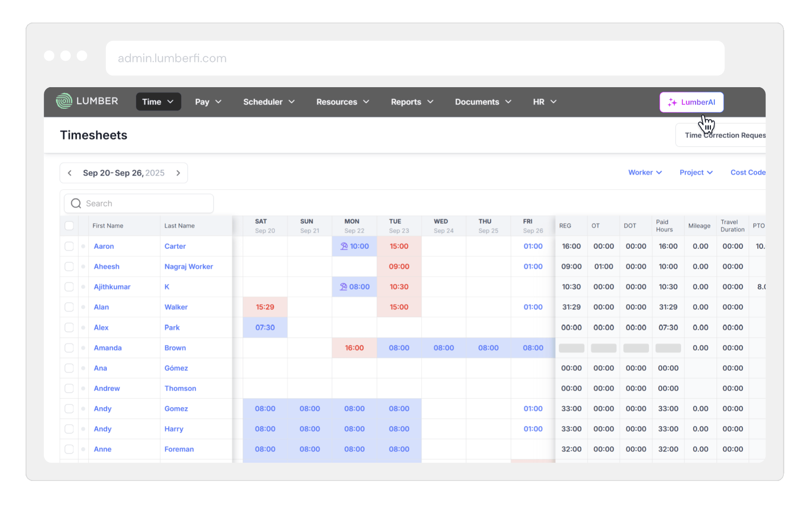This screenshot has width=812, height=510.
Task: Click in the Search input field
Action: [139, 203]
